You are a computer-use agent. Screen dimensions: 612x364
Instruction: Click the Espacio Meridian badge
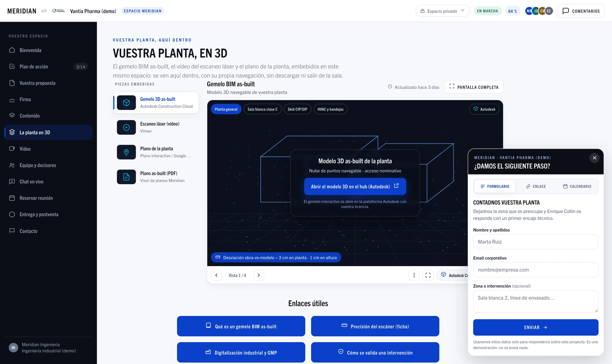pos(142,11)
